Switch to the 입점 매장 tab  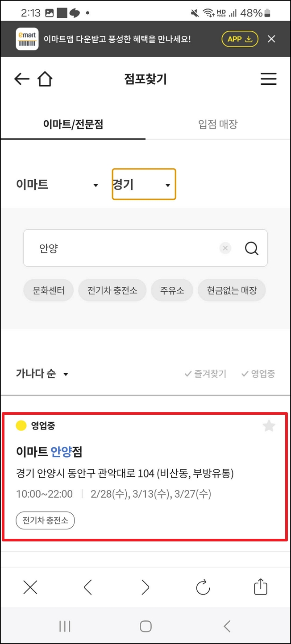217,124
